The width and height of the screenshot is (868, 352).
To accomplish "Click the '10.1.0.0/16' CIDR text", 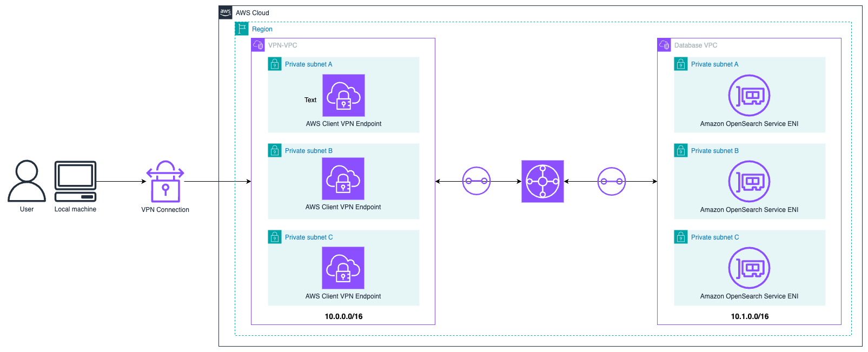I will click(750, 316).
